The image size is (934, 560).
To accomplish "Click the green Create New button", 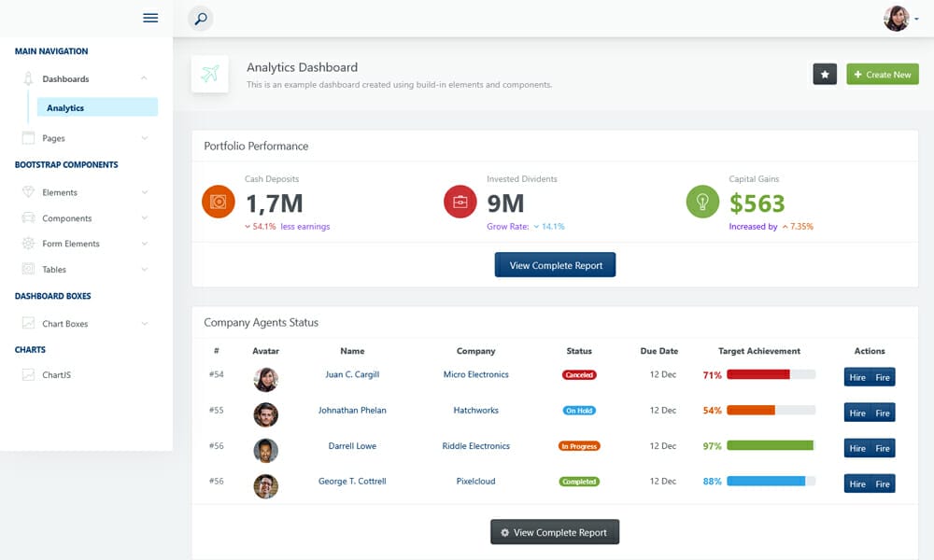I will point(882,74).
